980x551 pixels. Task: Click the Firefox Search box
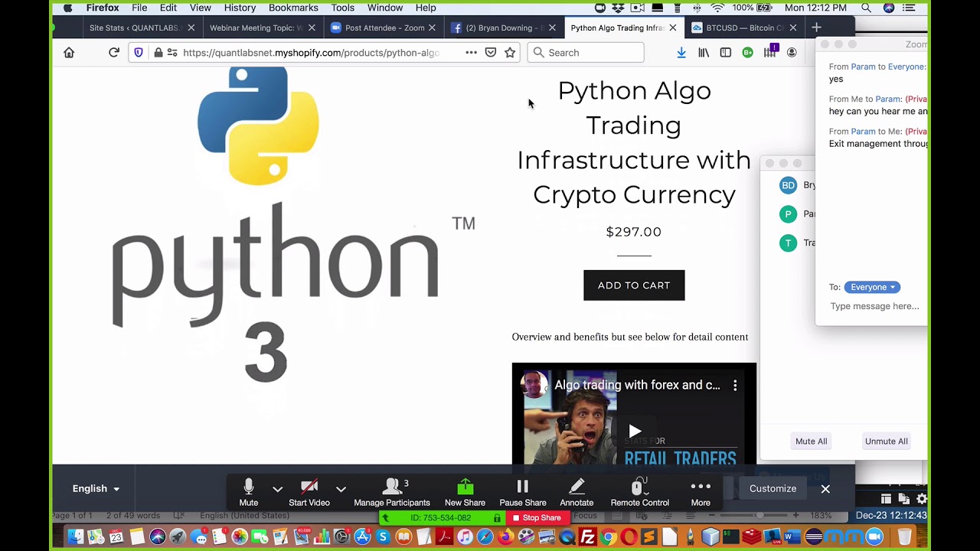coord(586,53)
